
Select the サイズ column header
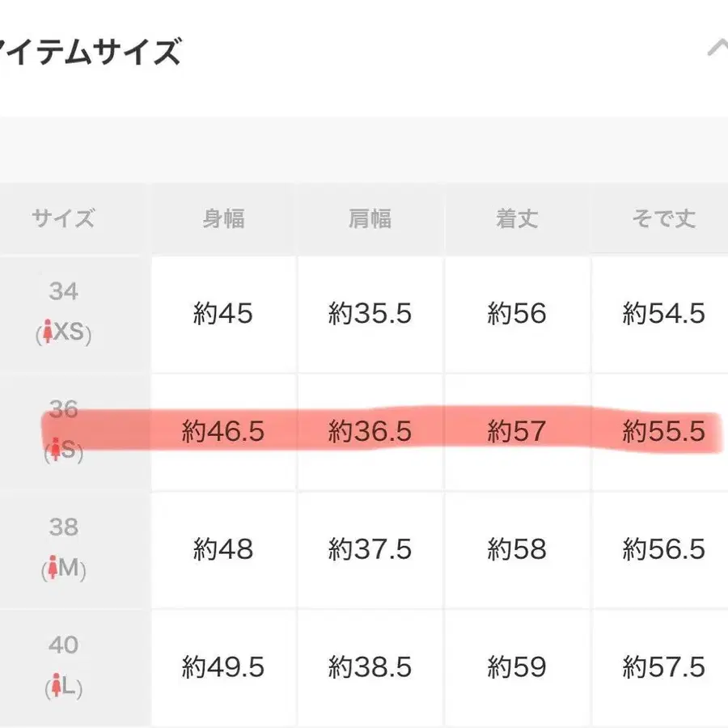(63, 218)
